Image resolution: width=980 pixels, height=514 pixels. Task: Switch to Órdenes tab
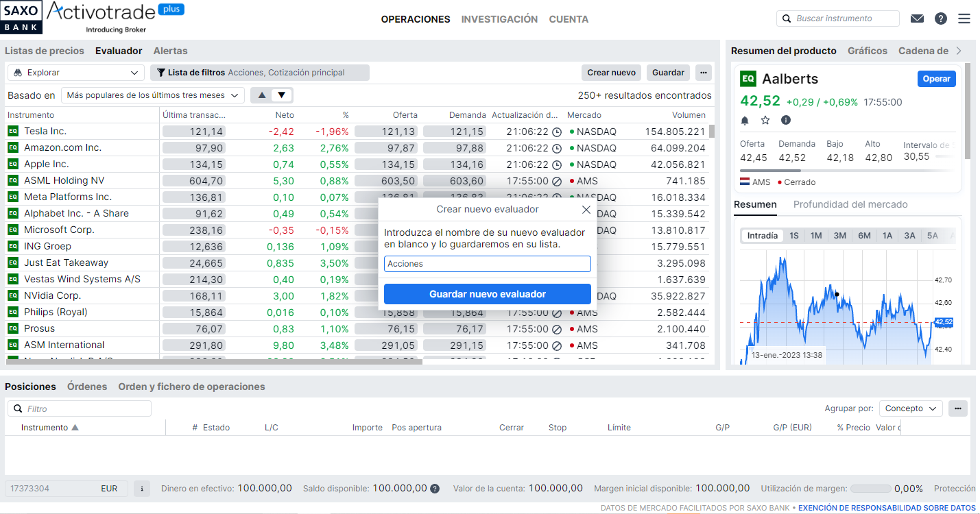[x=87, y=387]
